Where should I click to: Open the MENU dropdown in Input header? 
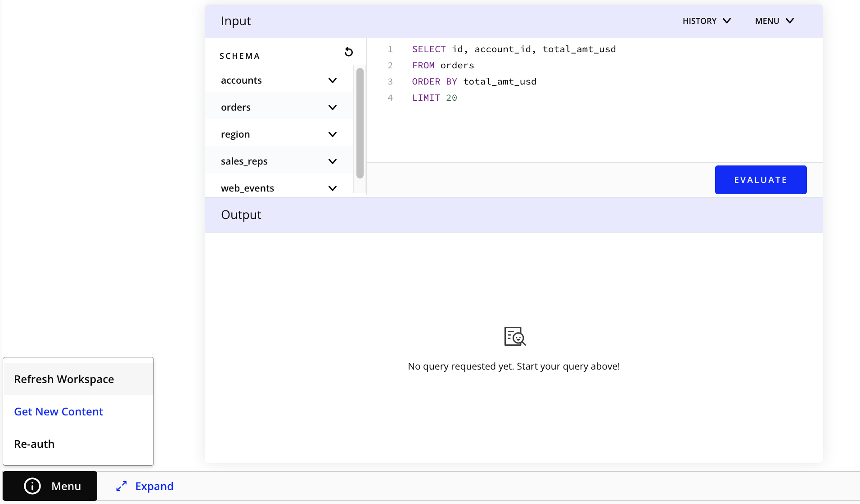coord(774,21)
